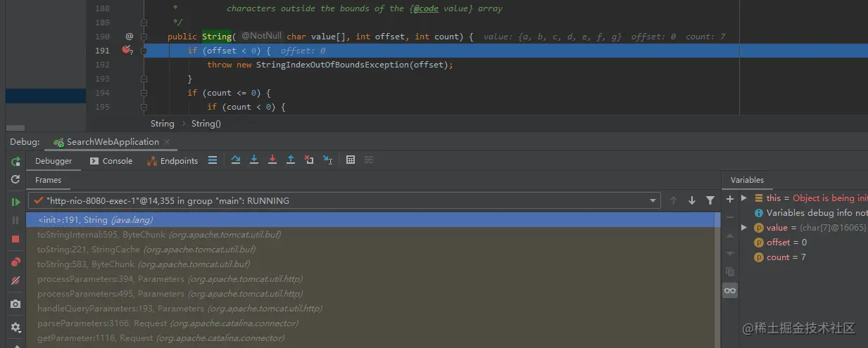Screen dimensions: 868x348
Task: Open the debugger settings gear
Action: [x=15, y=327]
